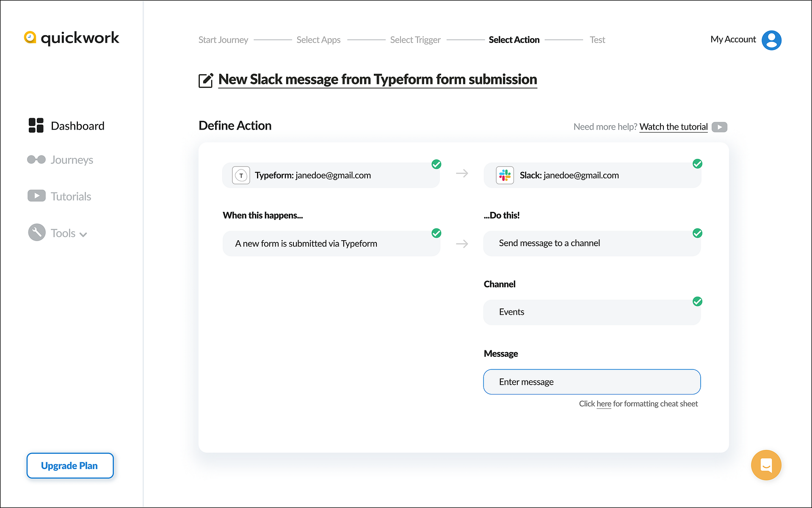Click the Typeform app icon
The width and height of the screenshot is (812, 508).
(241, 175)
